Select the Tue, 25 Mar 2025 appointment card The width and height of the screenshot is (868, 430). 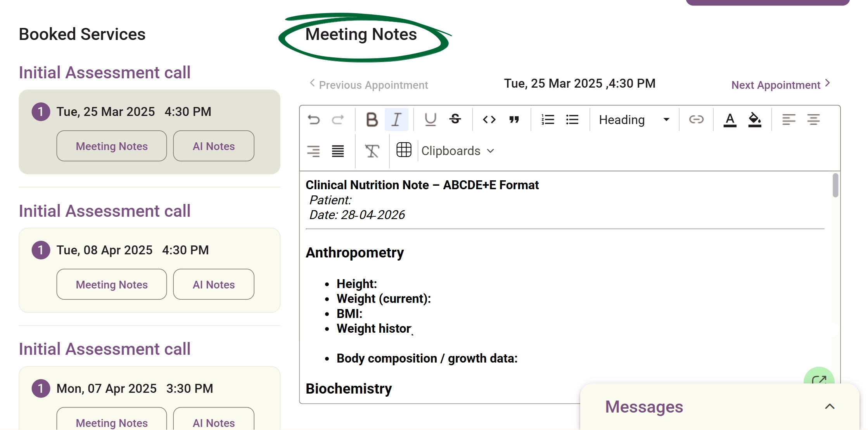click(x=149, y=132)
